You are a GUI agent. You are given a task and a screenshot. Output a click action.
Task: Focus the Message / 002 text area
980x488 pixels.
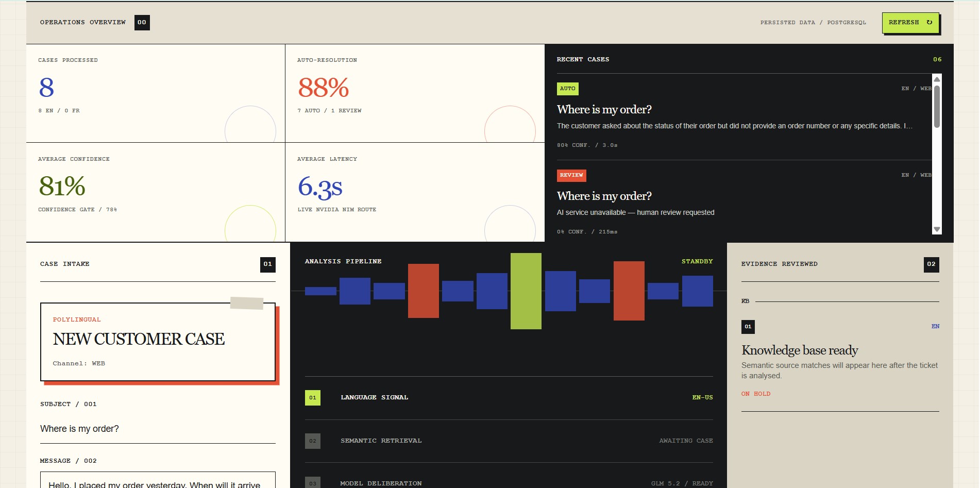point(158,480)
